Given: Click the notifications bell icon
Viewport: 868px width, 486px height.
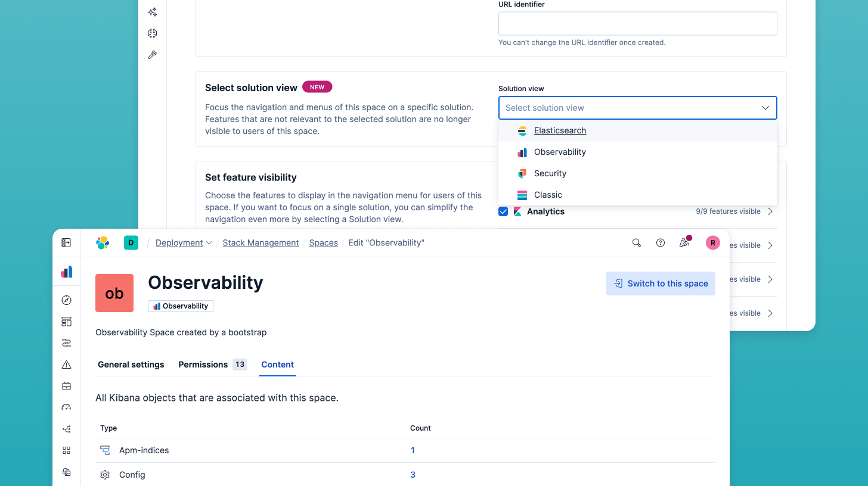Looking at the screenshot, I should pos(684,242).
